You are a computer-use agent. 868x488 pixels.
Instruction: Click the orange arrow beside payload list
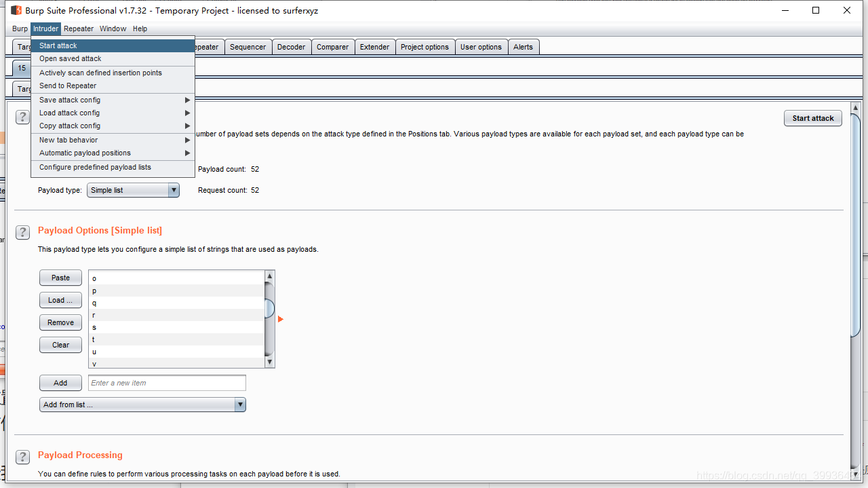(281, 319)
